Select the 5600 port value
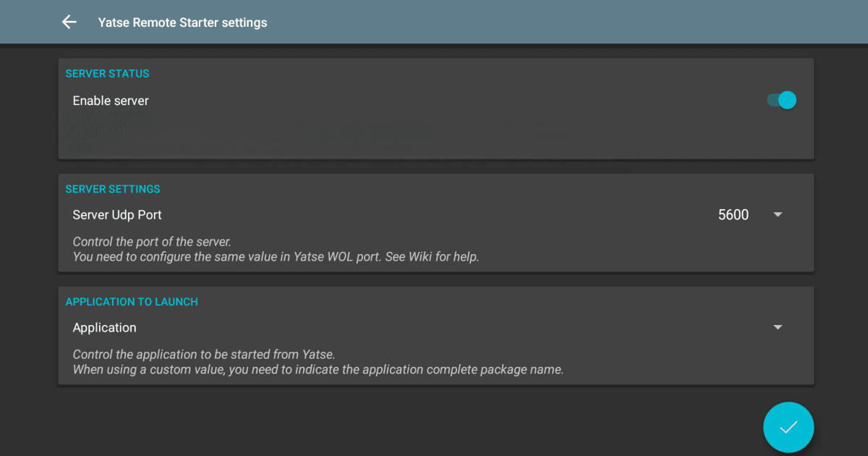This screenshot has height=456, width=868. 733,215
